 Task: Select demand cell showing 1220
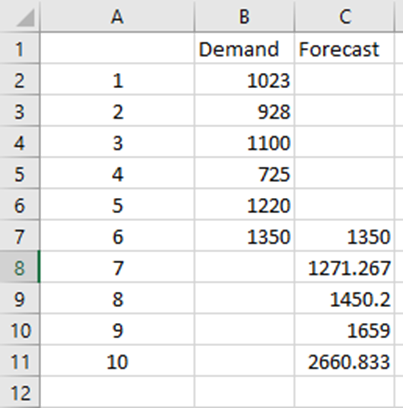[x=244, y=205]
